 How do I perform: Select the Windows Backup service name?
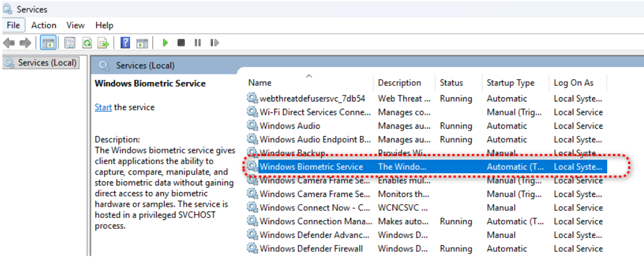(293, 153)
